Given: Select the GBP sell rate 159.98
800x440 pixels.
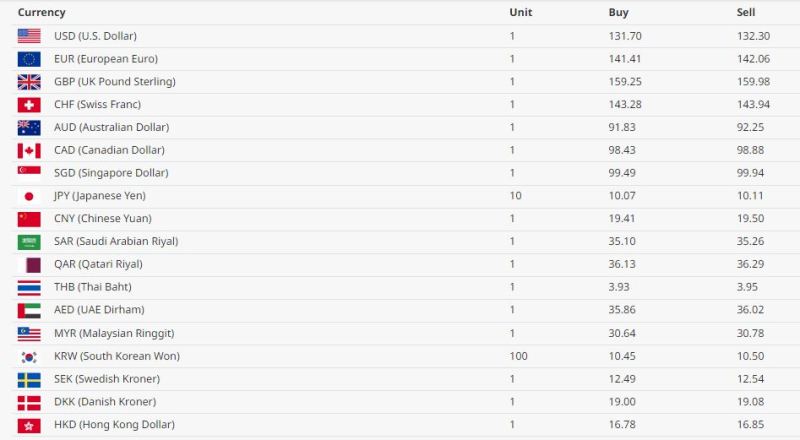Looking at the screenshot, I should click(753, 82).
